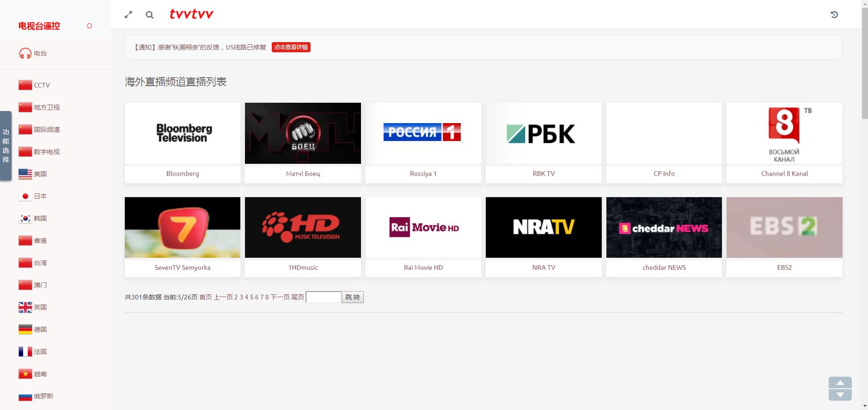
Task: Jump to page top with up arrow button
Action: 840,383
